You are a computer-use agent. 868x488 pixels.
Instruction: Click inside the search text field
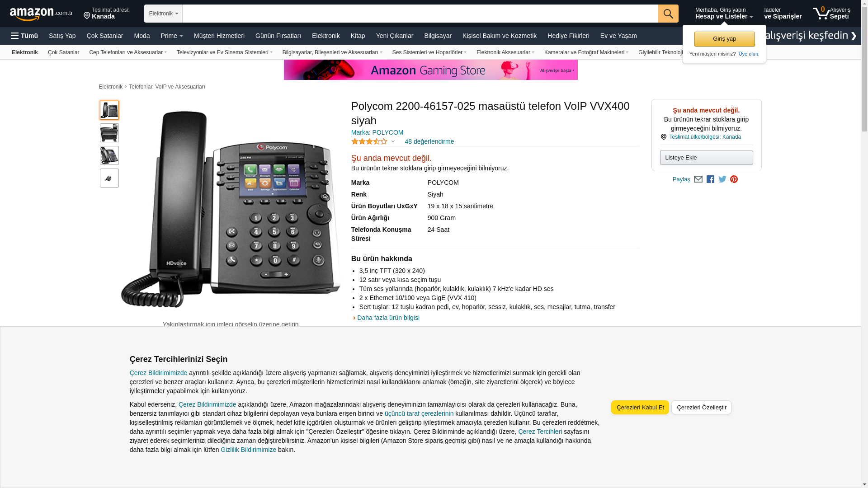coord(420,14)
